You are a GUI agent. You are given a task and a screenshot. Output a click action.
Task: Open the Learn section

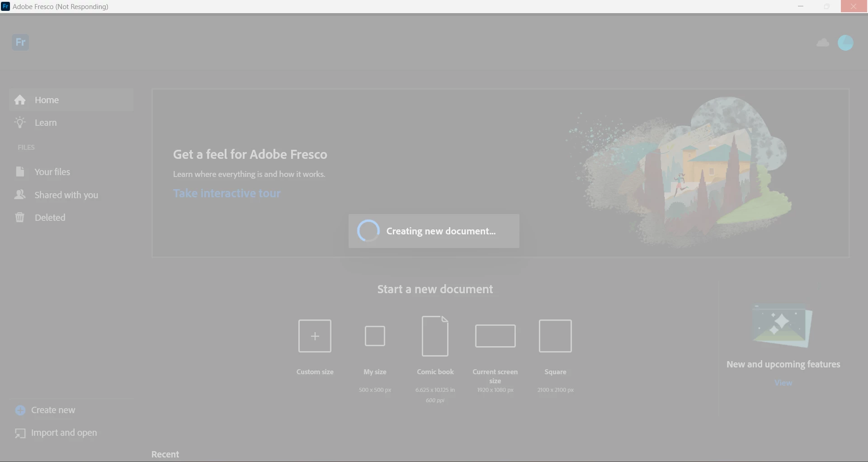point(71,123)
